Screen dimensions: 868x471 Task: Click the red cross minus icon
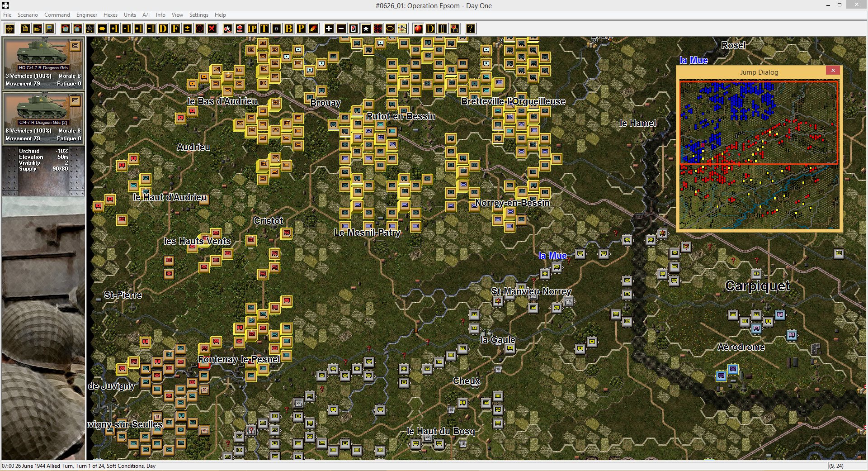click(240, 29)
